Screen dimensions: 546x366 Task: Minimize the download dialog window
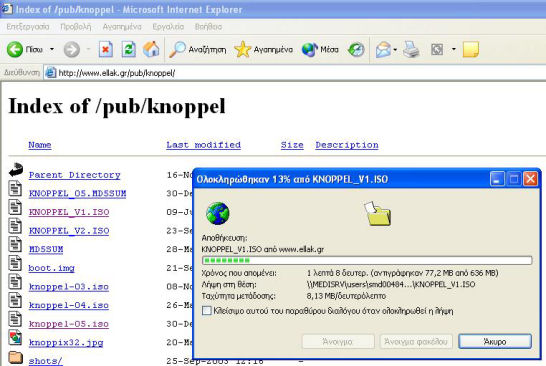pos(497,179)
